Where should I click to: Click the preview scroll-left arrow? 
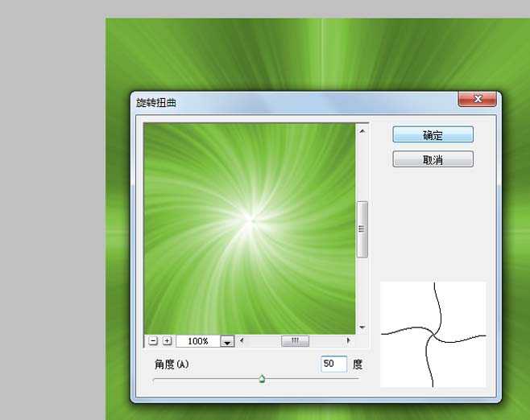click(242, 340)
